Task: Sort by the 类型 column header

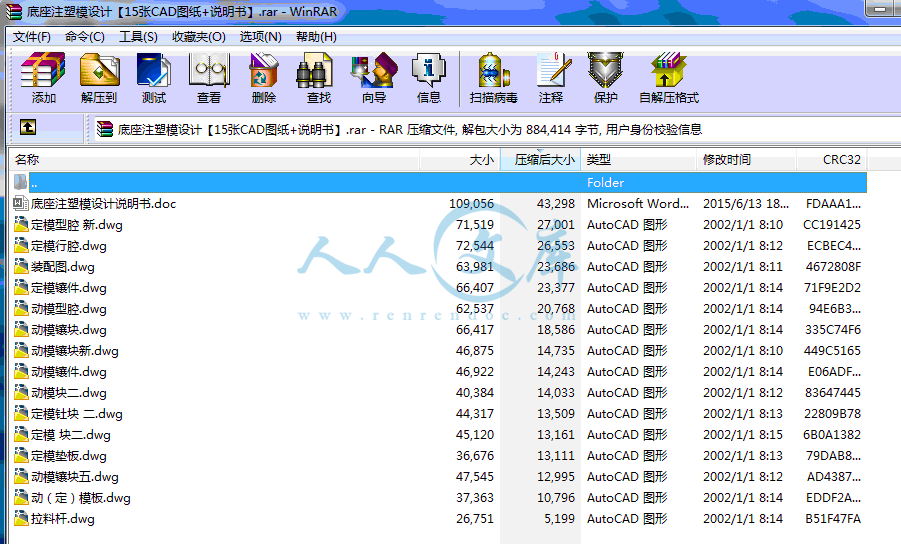Action: pos(638,160)
